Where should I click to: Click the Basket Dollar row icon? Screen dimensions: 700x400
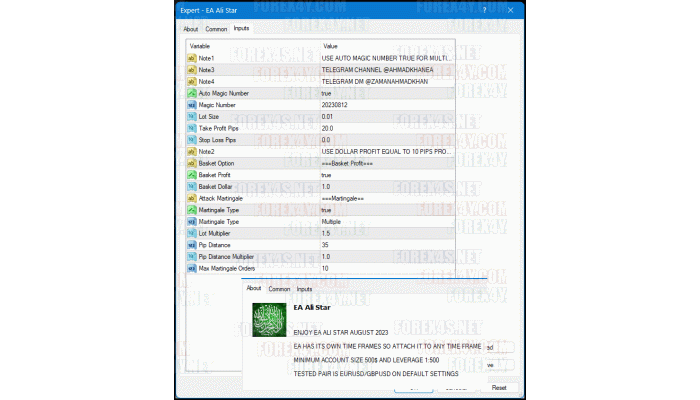click(x=192, y=186)
